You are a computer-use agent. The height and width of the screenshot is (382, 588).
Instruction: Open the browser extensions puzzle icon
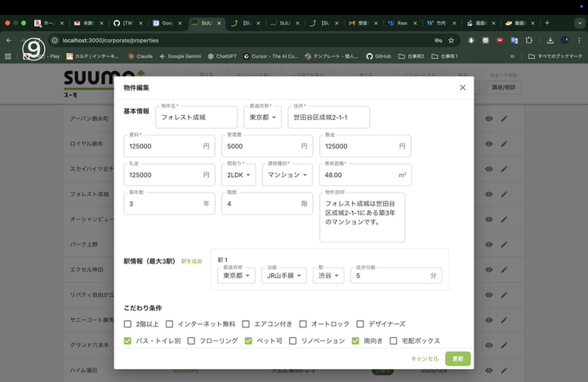(x=528, y=40)
